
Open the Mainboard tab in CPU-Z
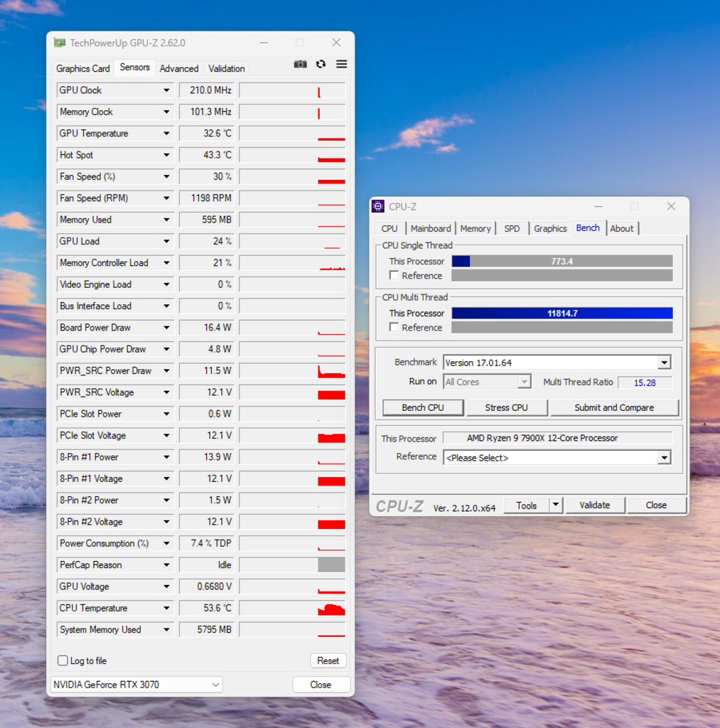(431, 228)
